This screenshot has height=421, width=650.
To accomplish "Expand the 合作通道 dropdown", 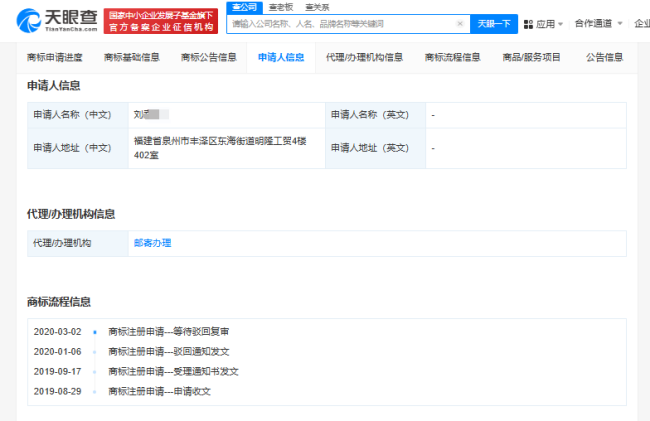I will [597, 23].
